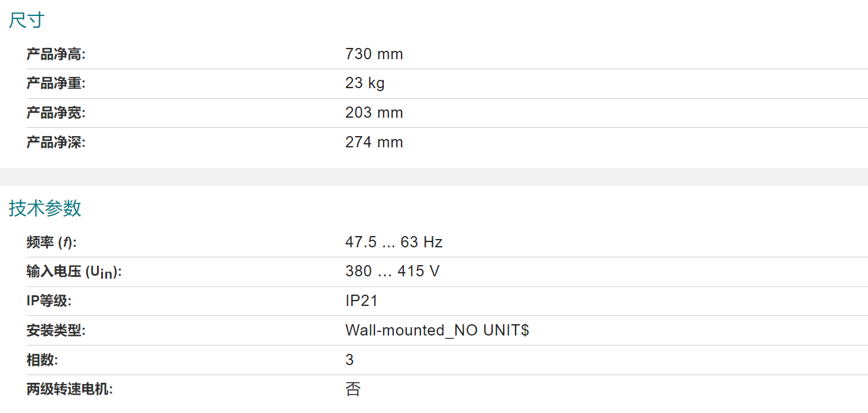
Task: Select the IP21 rating value
Action: click(361, 301)
